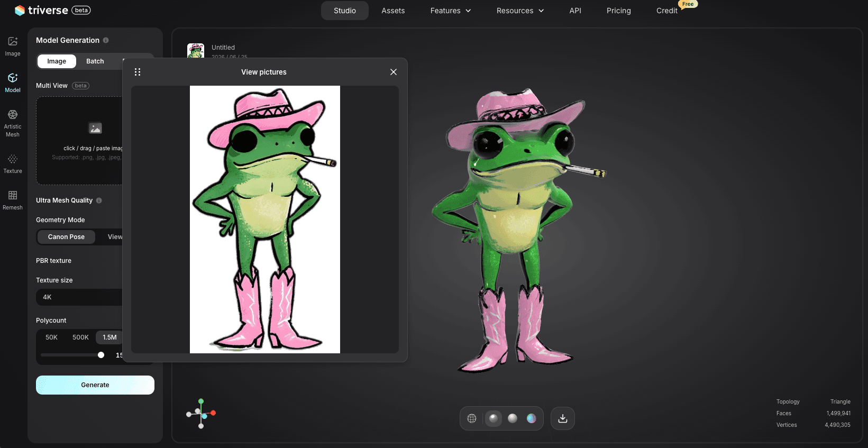Open the Image tool in sidebar
Screen dimensions: 868x448
tap(13, 47)
